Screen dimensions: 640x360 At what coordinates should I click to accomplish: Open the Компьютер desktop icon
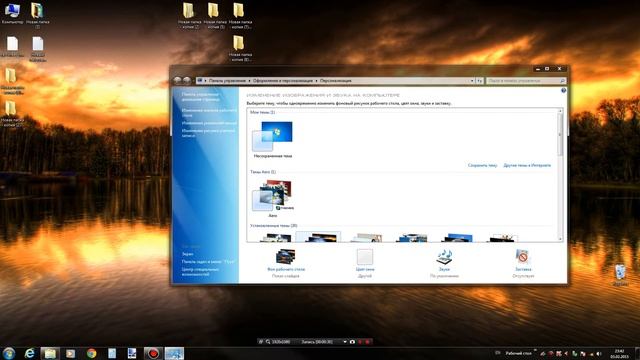[12, 13]
